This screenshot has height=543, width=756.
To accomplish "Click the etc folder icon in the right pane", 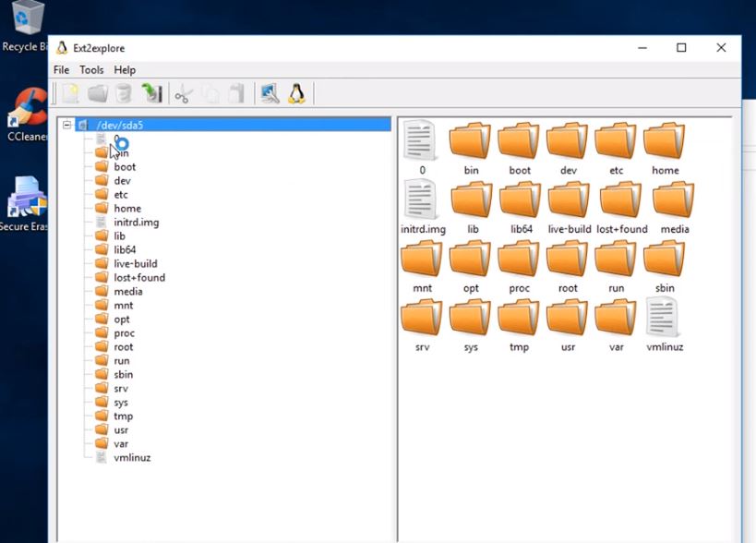I will [615, 140].
